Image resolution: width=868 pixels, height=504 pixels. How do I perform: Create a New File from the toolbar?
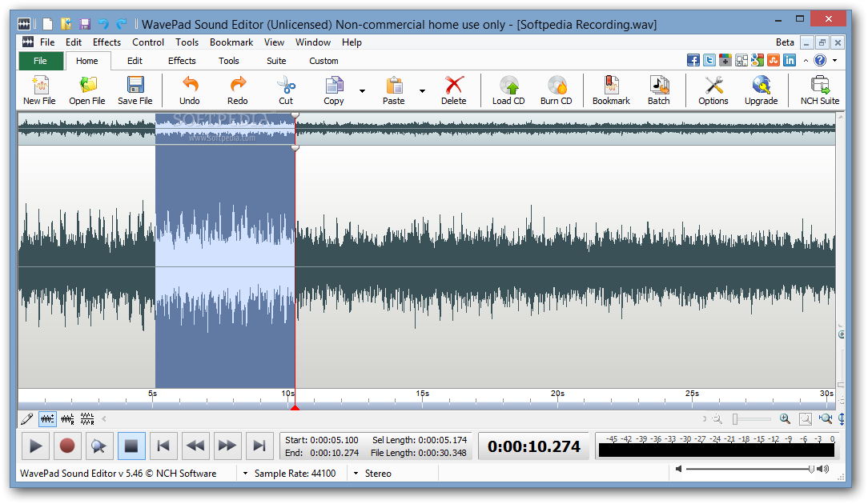tap(39, 90)
